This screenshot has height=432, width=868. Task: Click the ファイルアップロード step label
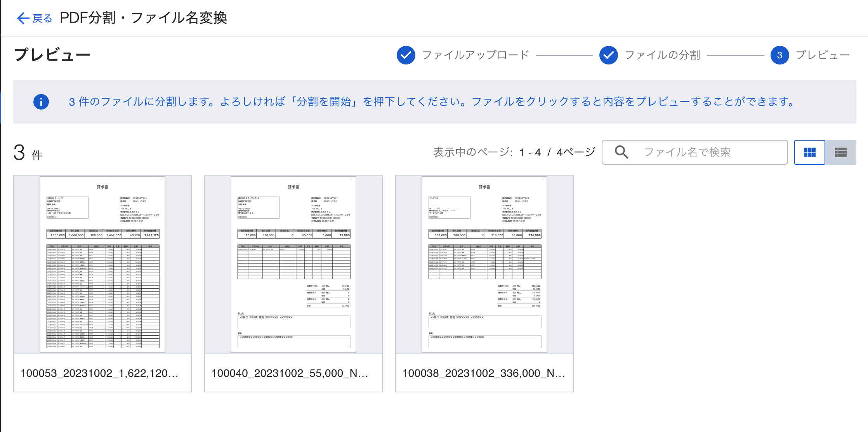(x=476, y=55)
